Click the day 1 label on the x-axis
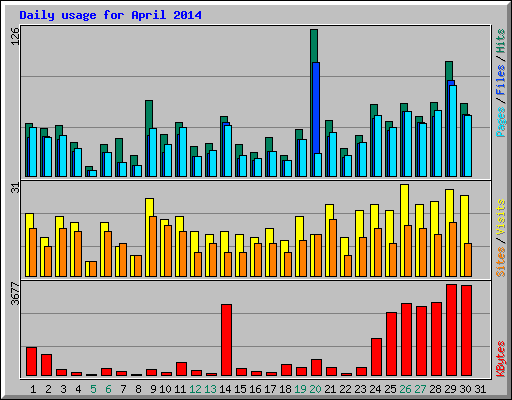 point(33,389)
